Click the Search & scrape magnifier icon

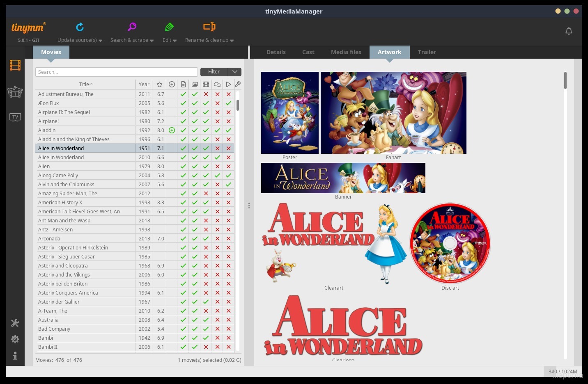coord(132,27)
